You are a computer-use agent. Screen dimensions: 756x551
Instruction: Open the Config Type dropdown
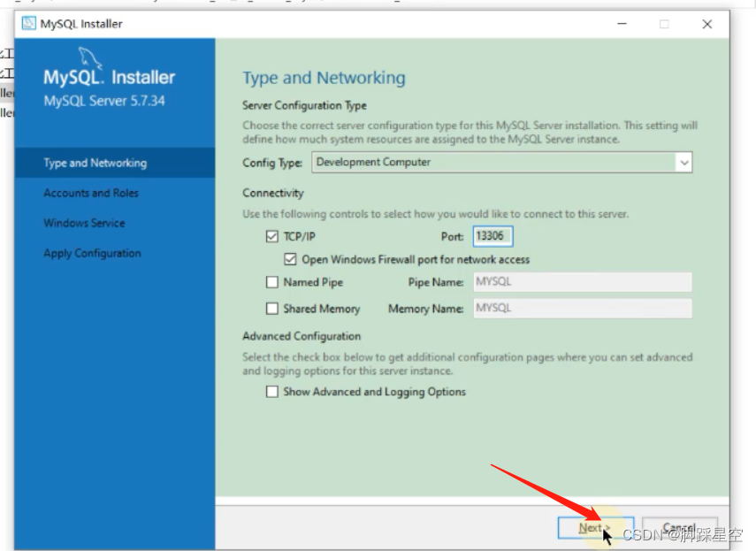pyautogui.click(x=501, y=163)
